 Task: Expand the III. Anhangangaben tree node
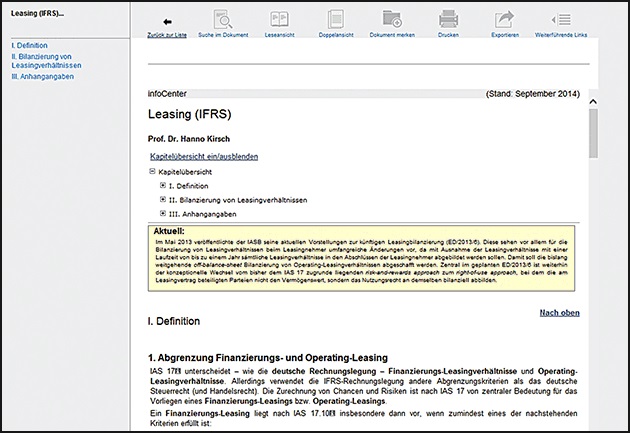click(163, 214)
